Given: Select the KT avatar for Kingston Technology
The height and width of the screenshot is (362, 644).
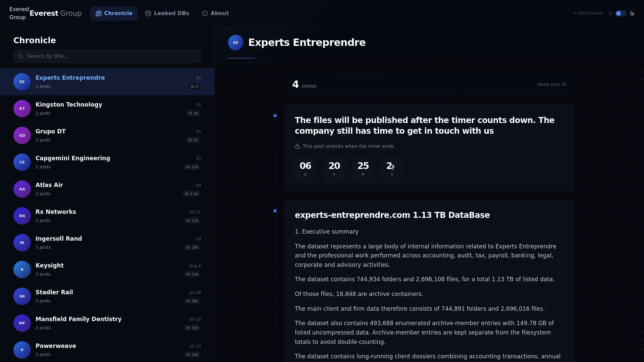Looking at the screenshot, I should click(x=22, y=109).
